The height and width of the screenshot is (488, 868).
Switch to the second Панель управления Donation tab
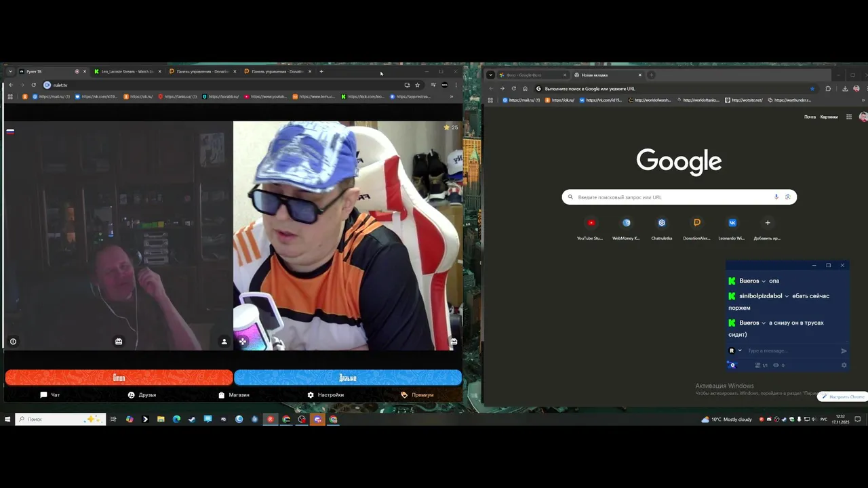[x=277, y=71]
